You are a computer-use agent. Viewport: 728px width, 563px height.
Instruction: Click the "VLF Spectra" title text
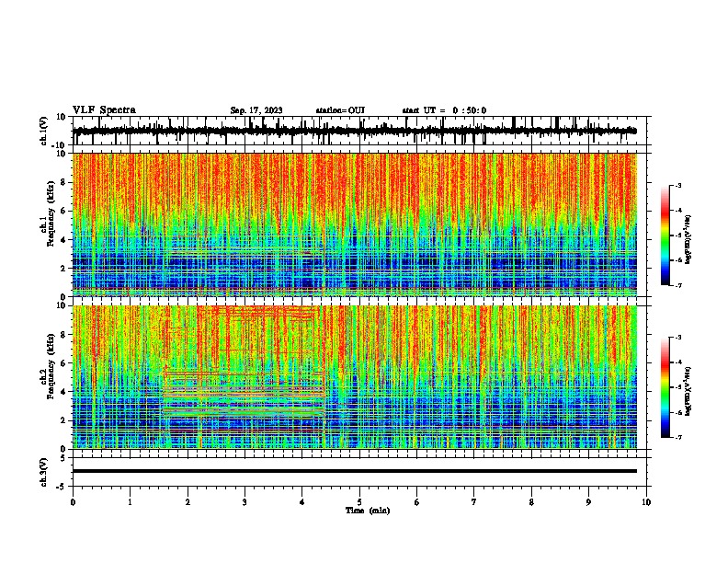(104, 110)
